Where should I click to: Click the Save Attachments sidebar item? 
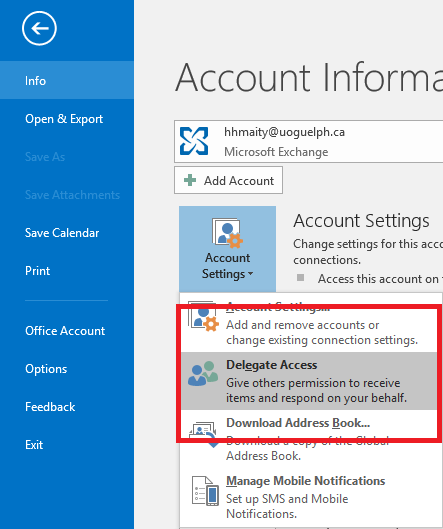pyautogui.click(x=73, y=195)
